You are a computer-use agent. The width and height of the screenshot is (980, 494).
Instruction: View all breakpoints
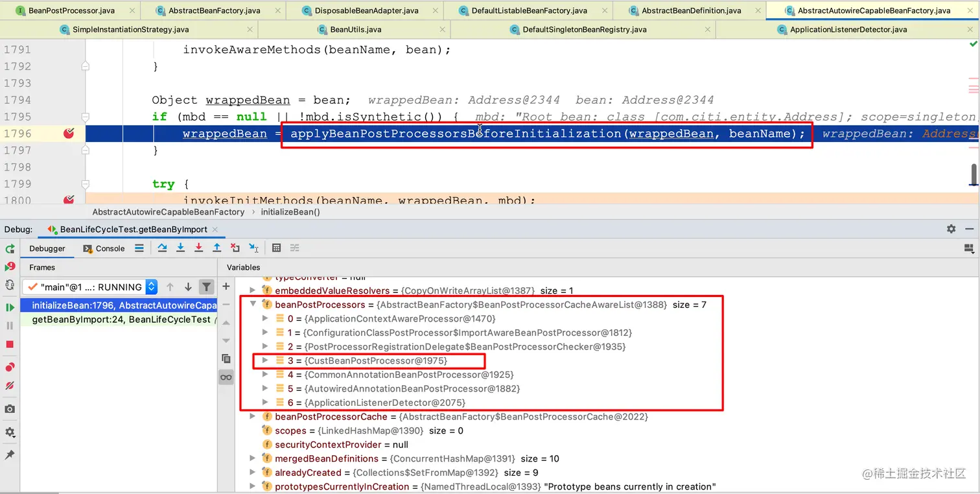point(10,368)
